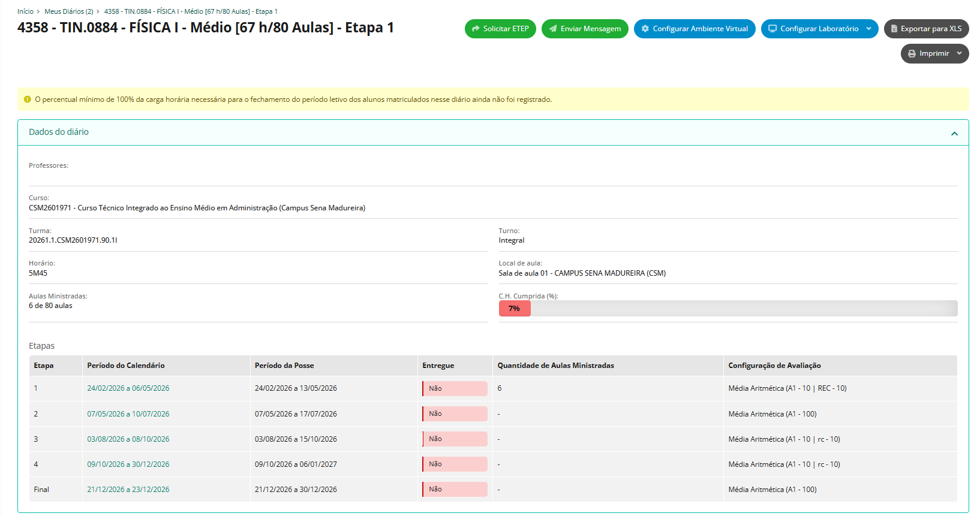Image resolution: width=980 pixels, height=516 pixels.
Task: Click the gear icon on Configurar Ambiente Virtual
Action: (x=645, y=29)
